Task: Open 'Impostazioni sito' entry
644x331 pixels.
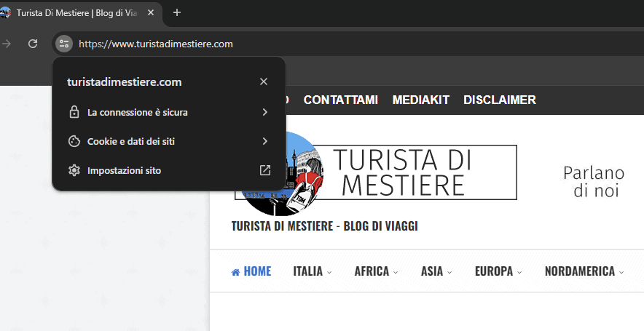Action: click(169, 170)
